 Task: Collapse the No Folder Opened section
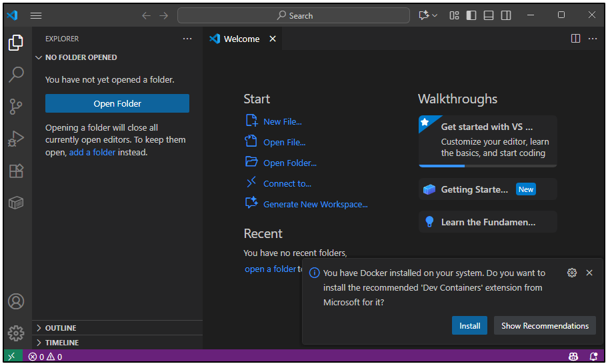coord(81,57)
